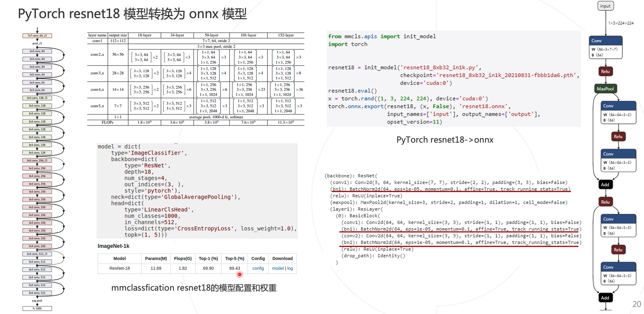The height and width of the screenshot is (314, 644).
Task: Click the '3x3 conv, 128, /2' block
Action: (37, 98)
